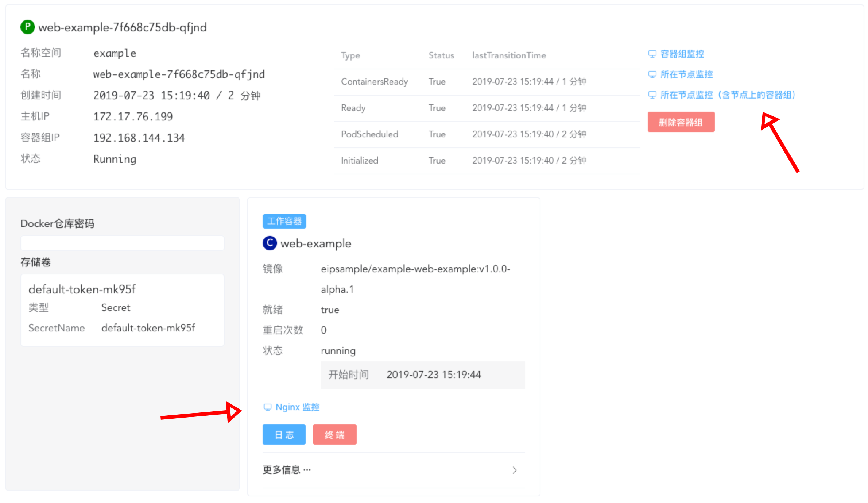Open 所在节点监控（含节点上的容器组）link
The image size is (868, 503).
[728, 95]
